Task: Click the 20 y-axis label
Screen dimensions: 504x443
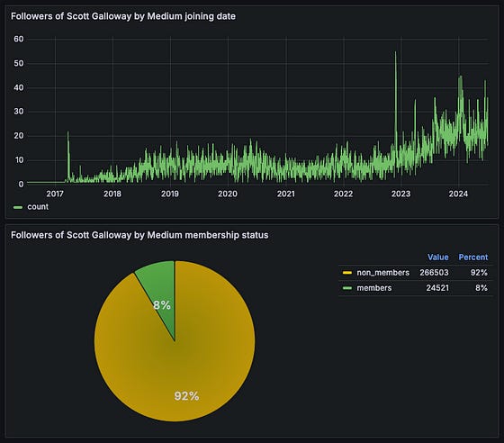Action: point(19,136)
